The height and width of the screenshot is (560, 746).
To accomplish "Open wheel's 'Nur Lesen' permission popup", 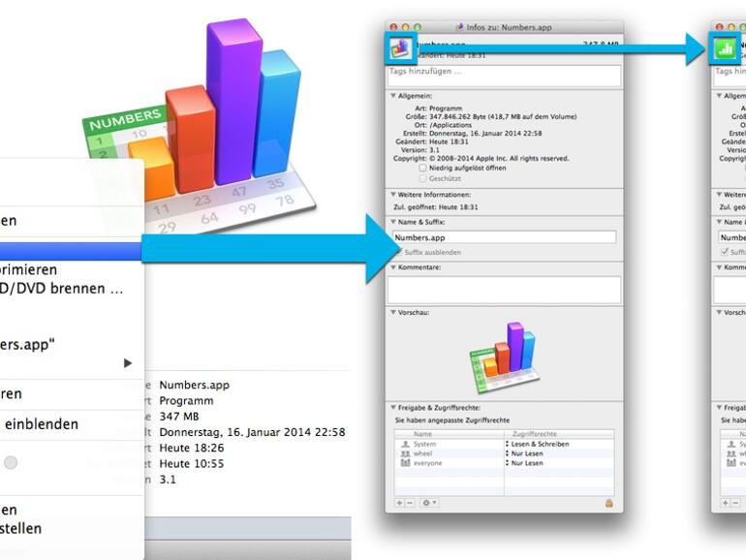I will pos(524,453).
